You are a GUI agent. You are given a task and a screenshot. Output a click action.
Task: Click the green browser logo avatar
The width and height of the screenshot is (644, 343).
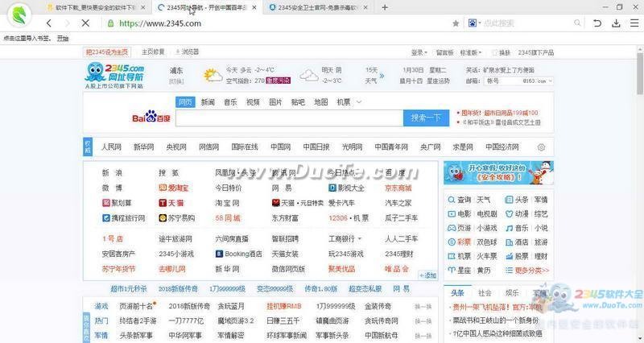coord(19,15)
